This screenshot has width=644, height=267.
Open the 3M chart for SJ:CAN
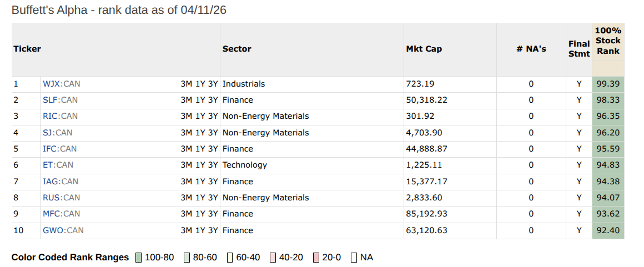(x=187, y=133)
